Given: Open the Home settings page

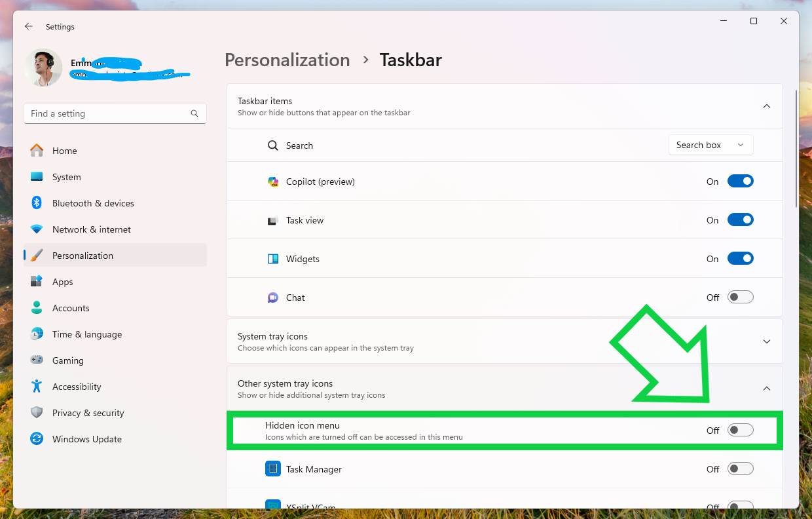Looking at the screenshot, I should (x=64, y=151).
